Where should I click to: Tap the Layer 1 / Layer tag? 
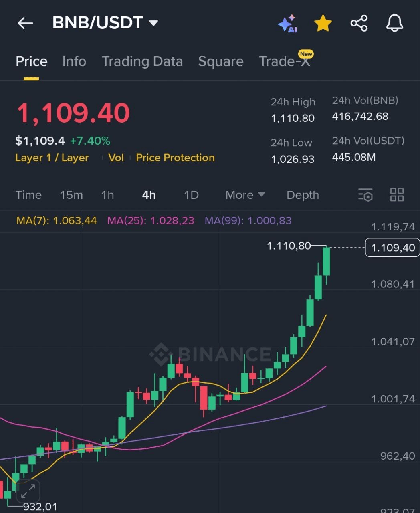52,158
